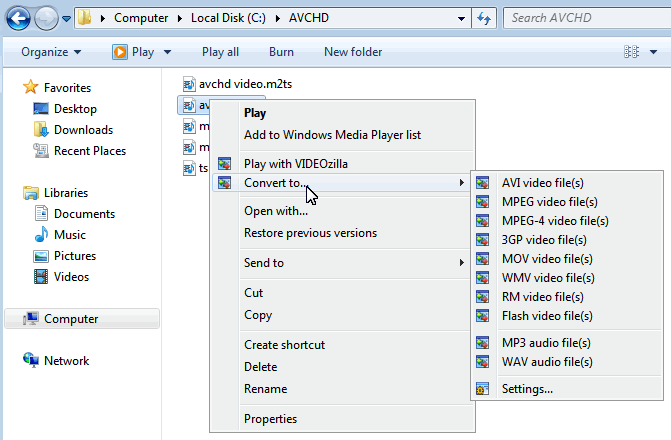
Task: Open the dropdown arrow next to Play
Action: point(167,52)
